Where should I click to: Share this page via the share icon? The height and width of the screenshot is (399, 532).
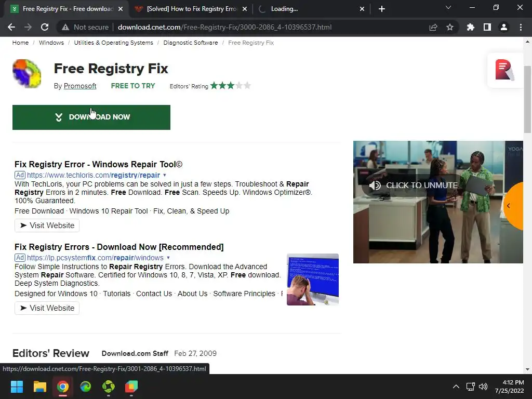(x=433, y=27)
